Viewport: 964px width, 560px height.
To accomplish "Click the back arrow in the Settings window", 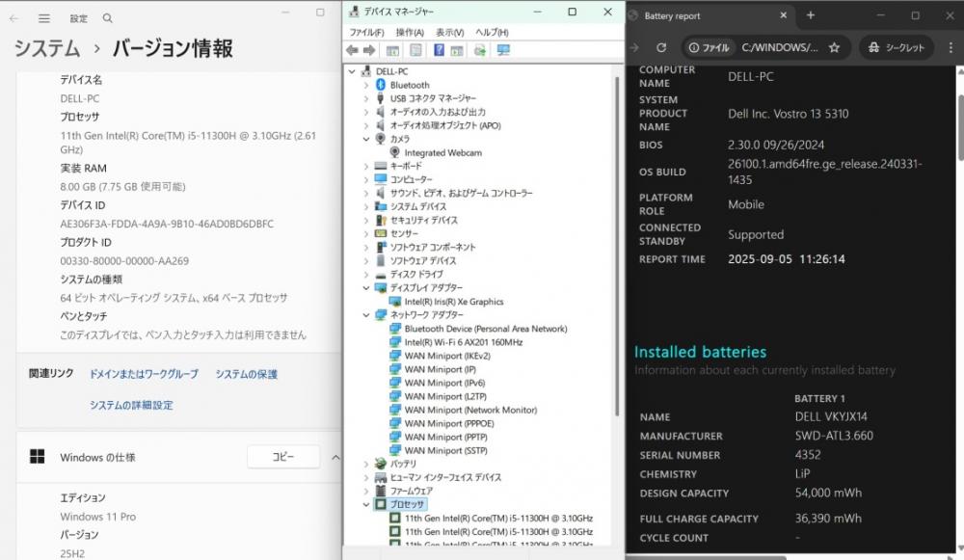I will pos(13,18).
